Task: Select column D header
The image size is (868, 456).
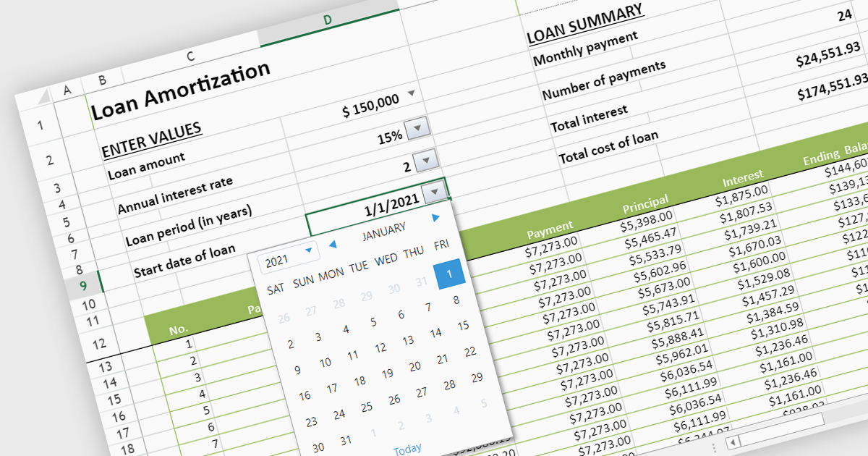Action: click(327, 20)
